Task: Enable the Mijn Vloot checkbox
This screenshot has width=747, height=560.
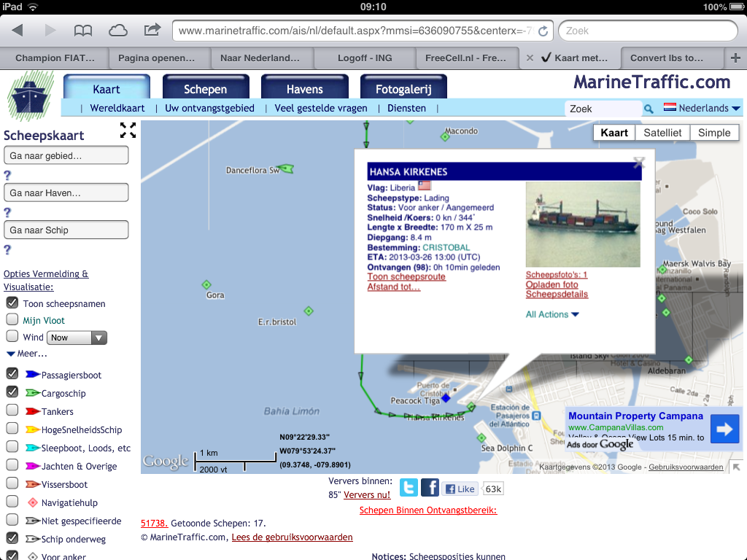Action: (12, 319)
